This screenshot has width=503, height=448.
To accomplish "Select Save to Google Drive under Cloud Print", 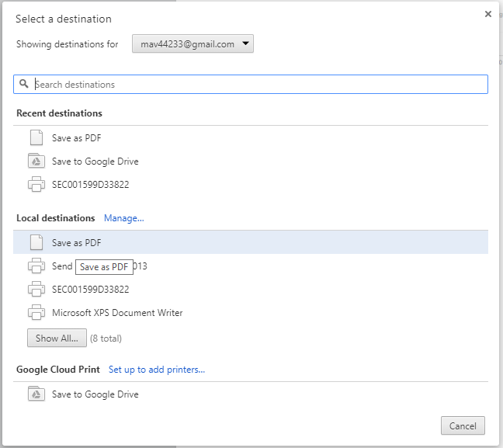I will click(x=95, y=394).
